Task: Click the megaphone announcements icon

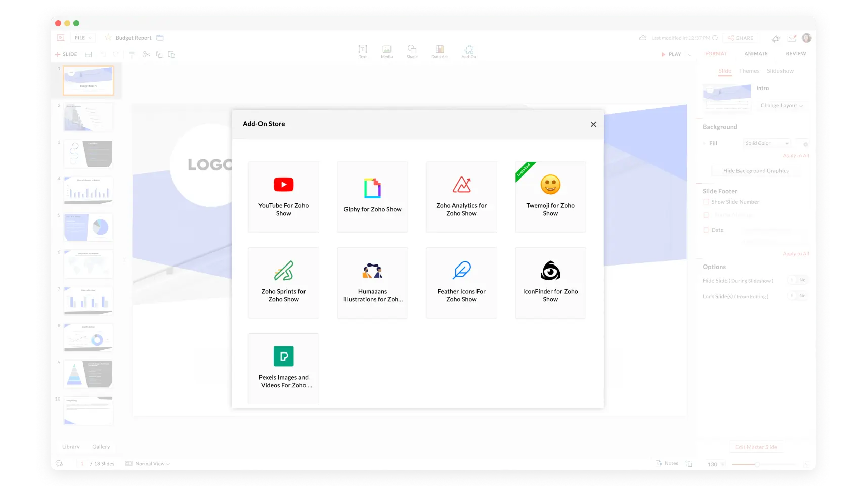Action: (776, 38)
